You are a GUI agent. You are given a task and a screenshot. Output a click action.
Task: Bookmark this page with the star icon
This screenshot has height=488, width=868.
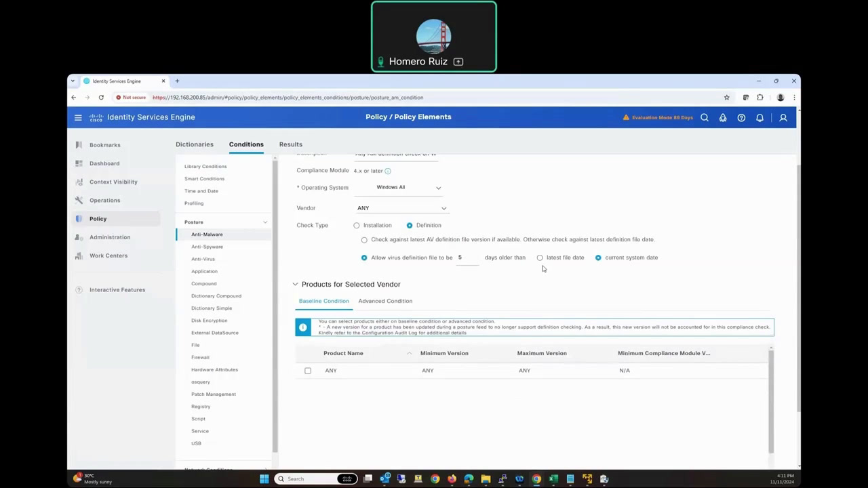click(x=726, y=98)
